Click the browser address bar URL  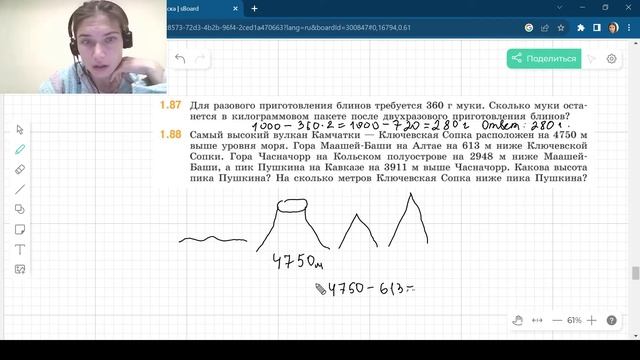point(288,28)
